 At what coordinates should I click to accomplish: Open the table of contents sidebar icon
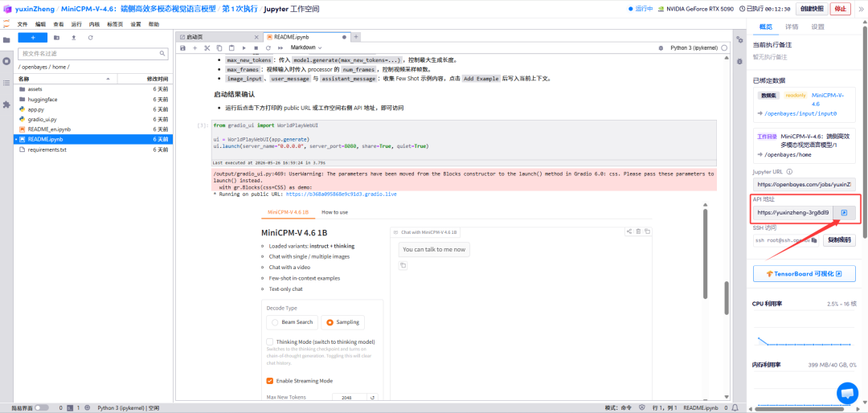pyautogui.click(x=6, y=83)
